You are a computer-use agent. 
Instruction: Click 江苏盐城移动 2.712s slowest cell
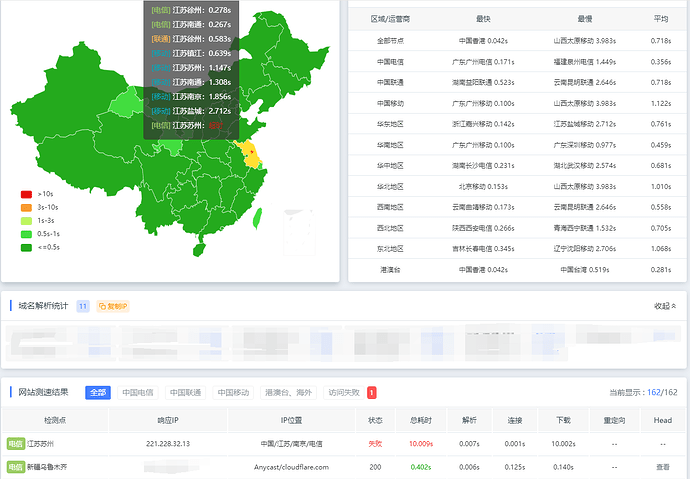(x=584, y=124)
